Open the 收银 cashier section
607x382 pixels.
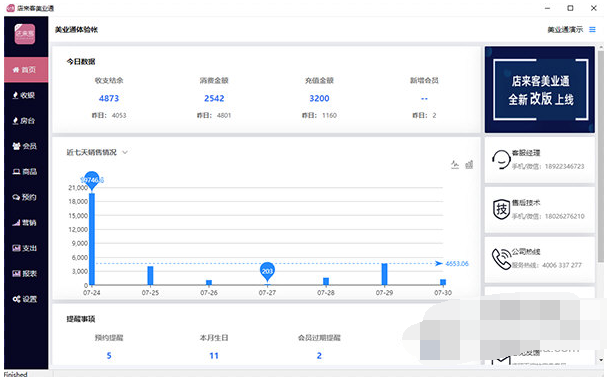click(x=25, y=95)
